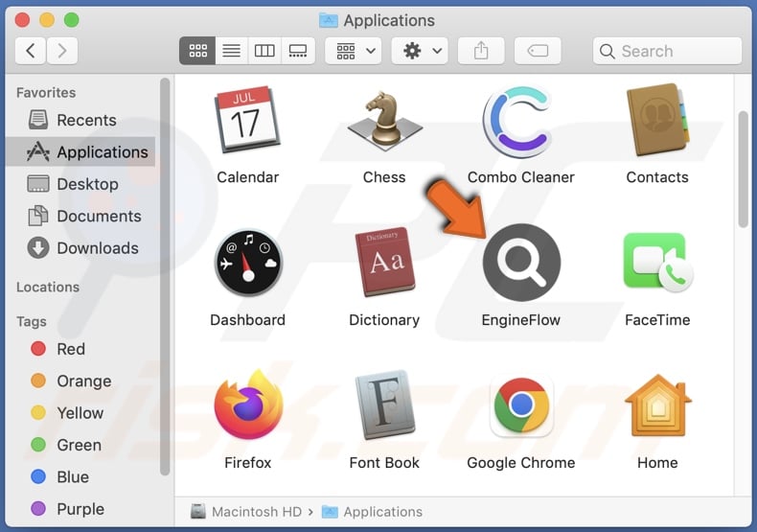The image size is (757, 532).
Task: Open Applications in the sidebar
Action: point(80,152)
